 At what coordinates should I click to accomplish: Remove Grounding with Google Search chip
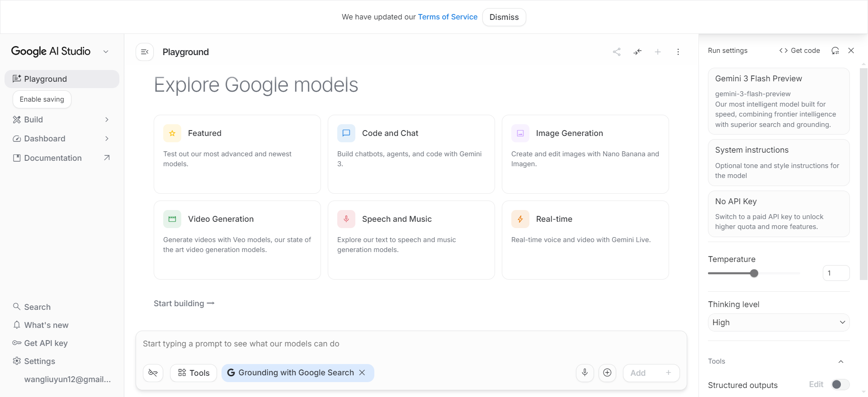tap(362, 373)
